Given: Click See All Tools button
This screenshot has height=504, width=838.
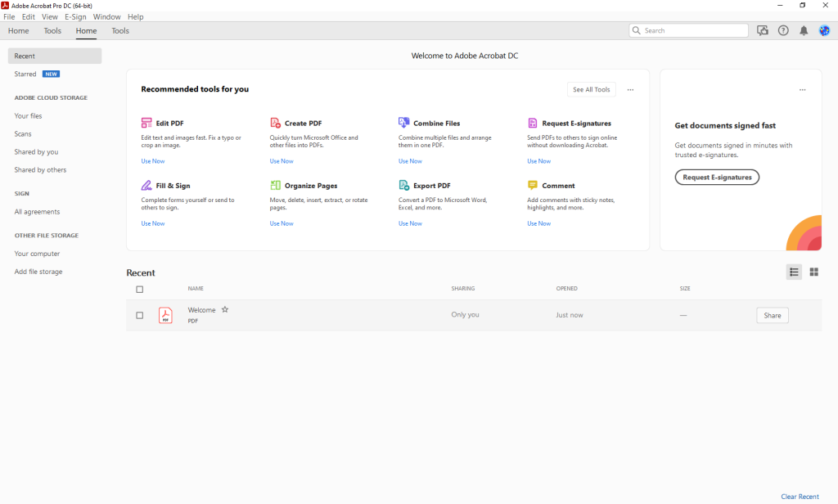Looking at the screenshot, I should coord(591,89).
